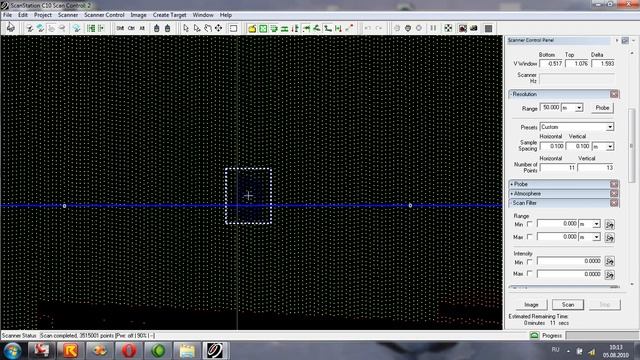640x360 pixels.
Task: Open the Scanner Control menu
Action: pos(104,15)
